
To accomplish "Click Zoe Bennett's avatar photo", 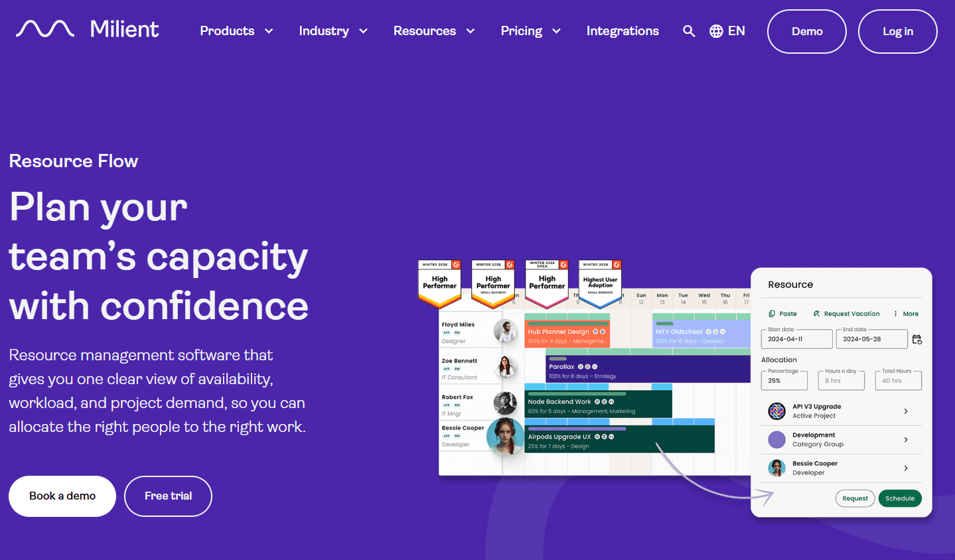I will click(506, 367).
